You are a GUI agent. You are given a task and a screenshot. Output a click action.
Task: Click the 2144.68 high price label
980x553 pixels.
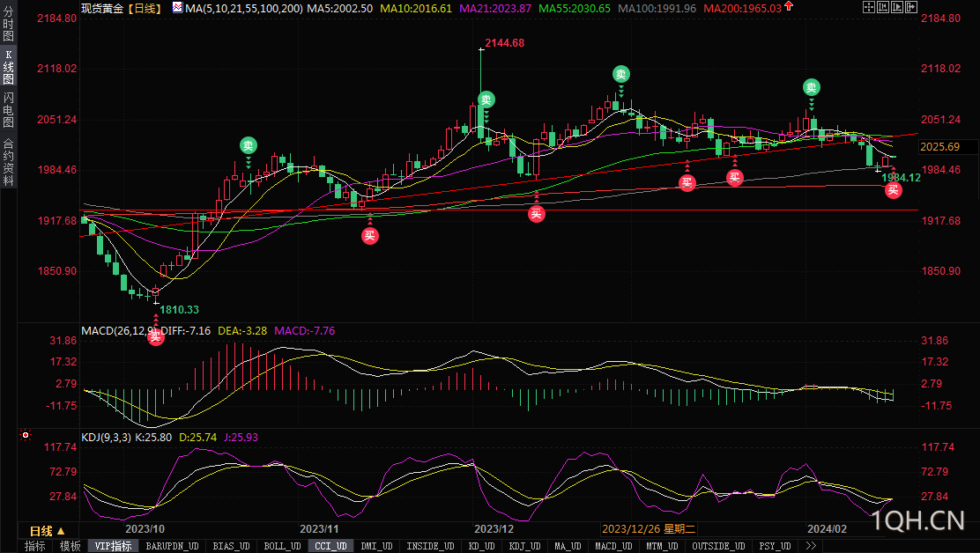coord(504,43)
